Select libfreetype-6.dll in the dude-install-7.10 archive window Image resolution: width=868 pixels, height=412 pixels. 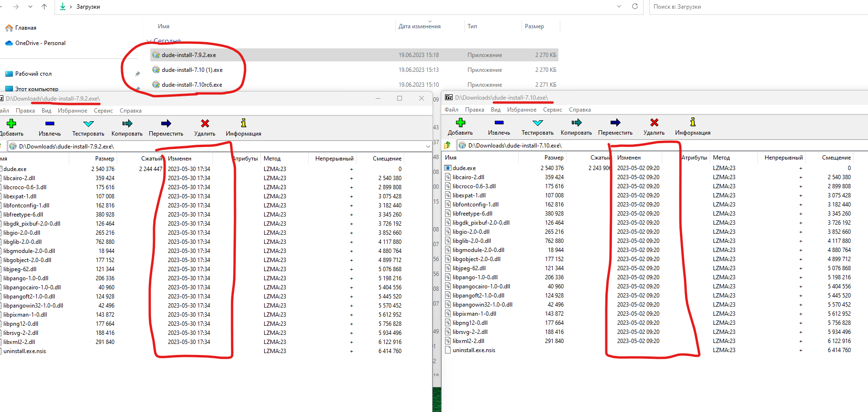tap(472, 214)
